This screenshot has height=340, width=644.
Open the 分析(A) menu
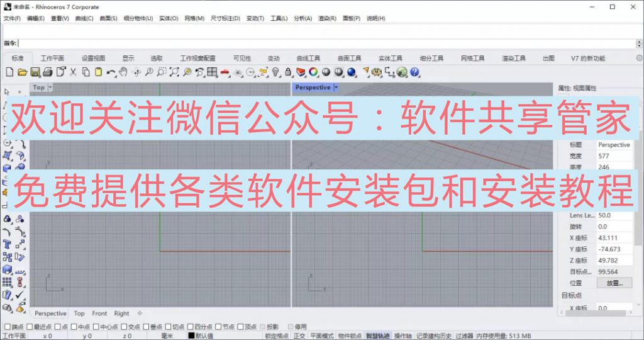coord(303,18)
